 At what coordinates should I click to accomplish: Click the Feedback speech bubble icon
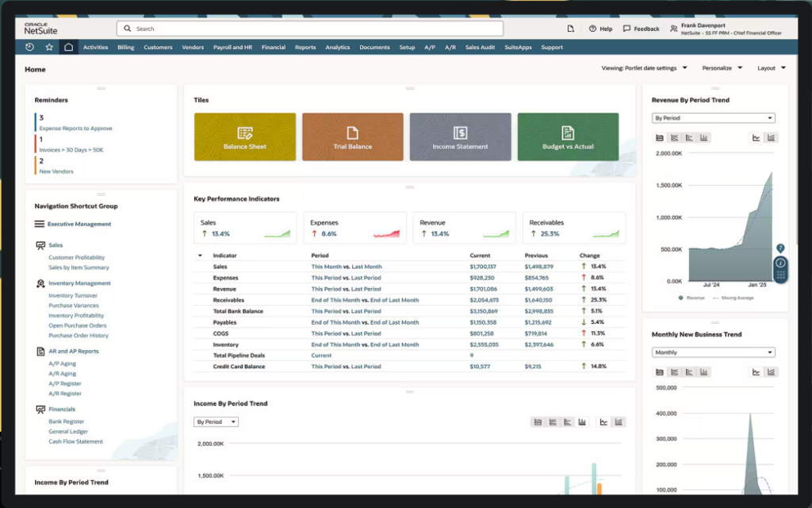(x=626, y=29)
